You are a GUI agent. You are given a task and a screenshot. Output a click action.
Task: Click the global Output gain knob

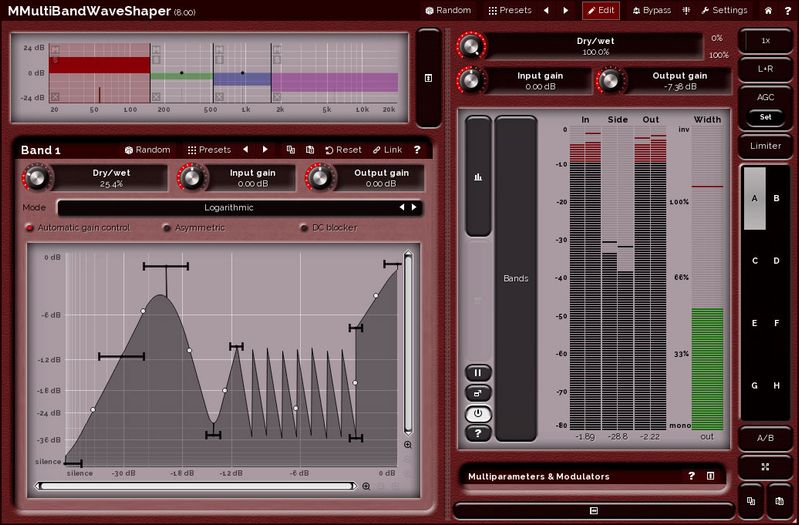coord(610,81)
